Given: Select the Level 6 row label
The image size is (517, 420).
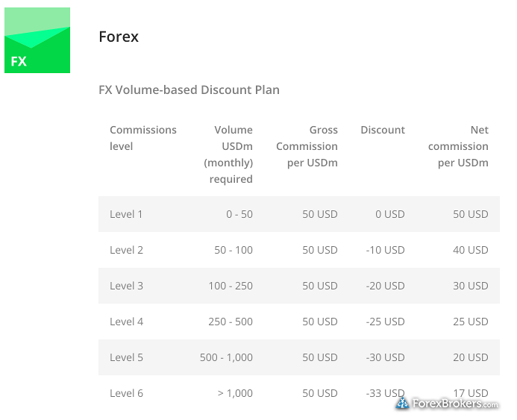Looking at the screenshot, I should click(x=126, y=393).
